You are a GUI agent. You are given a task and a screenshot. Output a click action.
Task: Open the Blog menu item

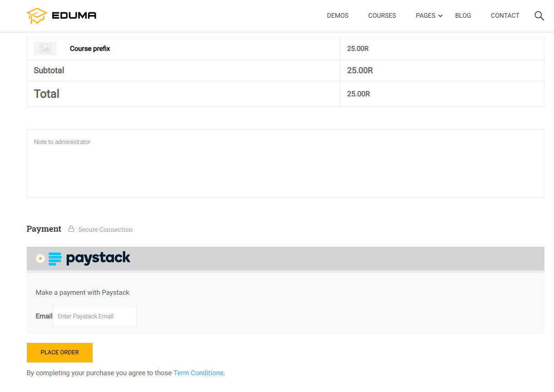click(x=463, y=15)
